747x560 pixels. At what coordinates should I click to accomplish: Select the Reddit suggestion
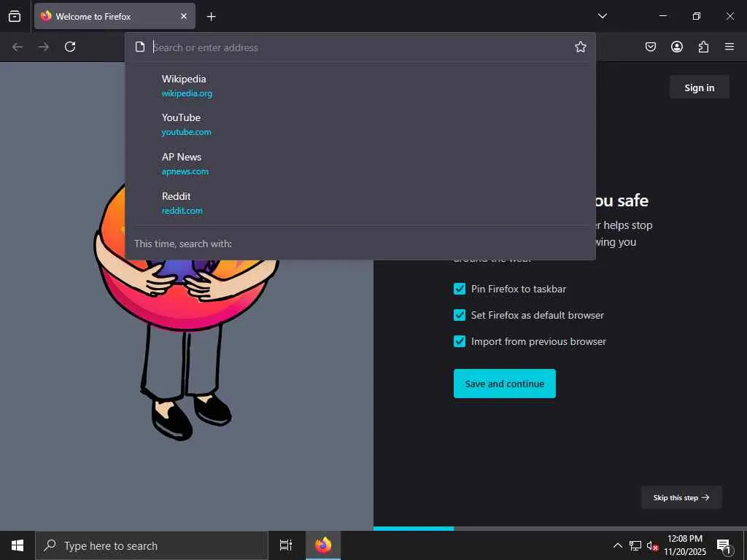coord(360,203)
